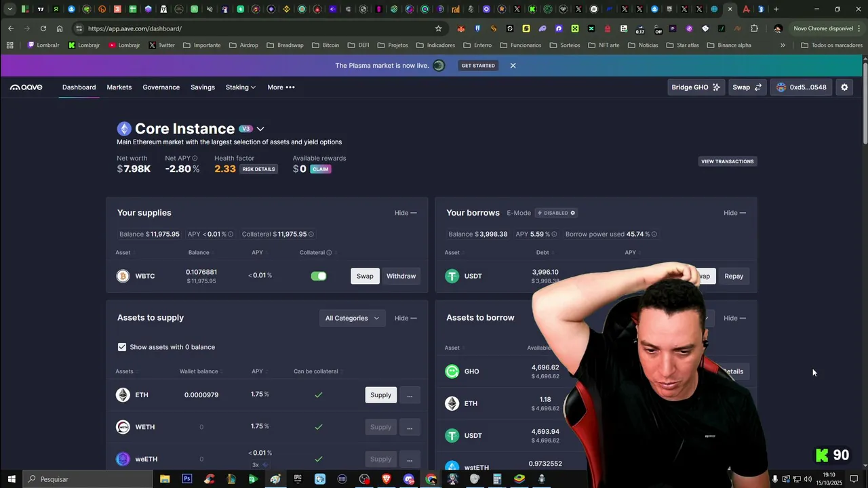Click the ETH icon in Assets to supply
The height and width of the screenshot is (488, 868).
pyautogui.click(x=123, y=395)
